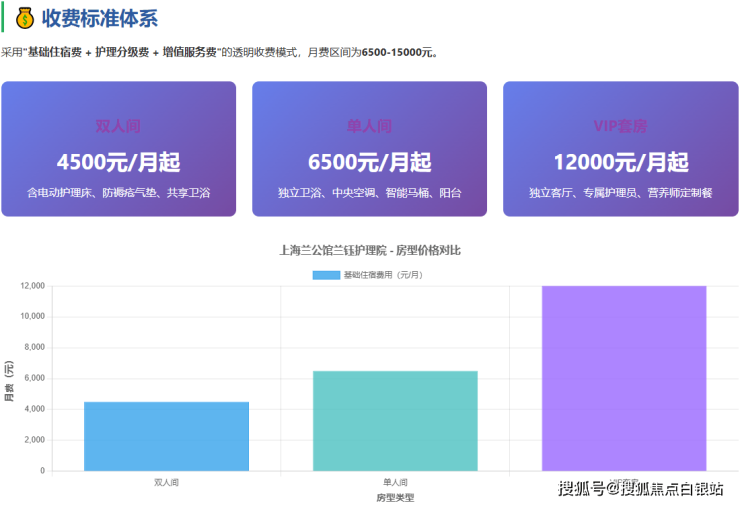Click the 独立卫浴、中央空调 feature description
The height and width of the screenshot is (505, 740).
pyautogui.click(x=370, y=193)
